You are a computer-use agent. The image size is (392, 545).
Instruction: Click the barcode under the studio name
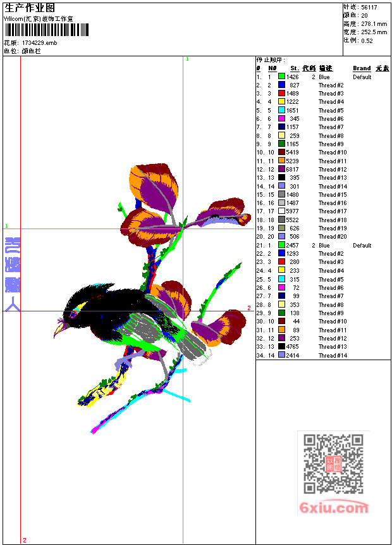(47, 30)
